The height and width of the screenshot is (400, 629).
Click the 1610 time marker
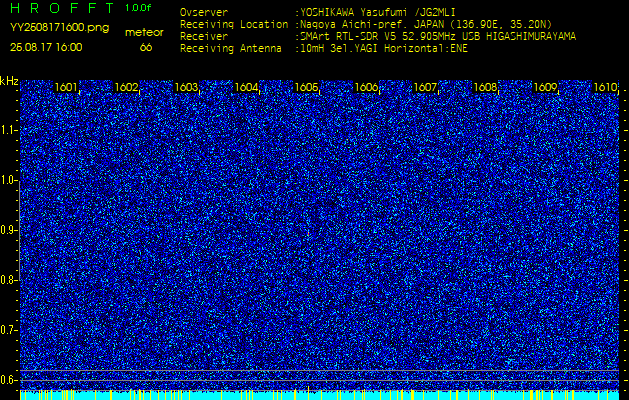coord(605,87)
